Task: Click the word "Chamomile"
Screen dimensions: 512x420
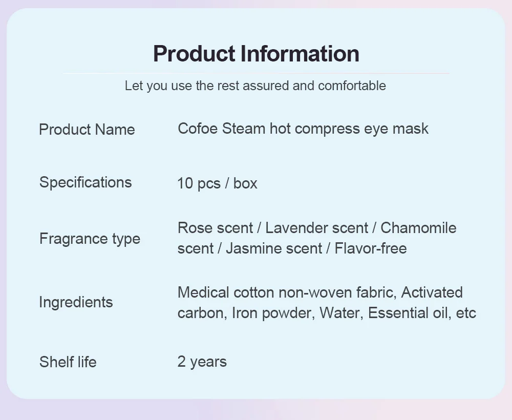Action: (x=418, y=228)
